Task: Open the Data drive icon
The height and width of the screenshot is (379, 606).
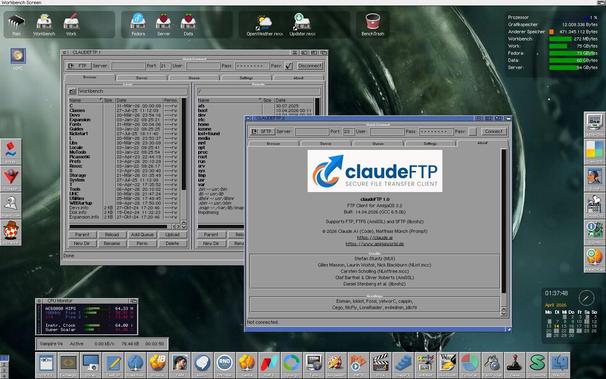Action: coord(188,24)
